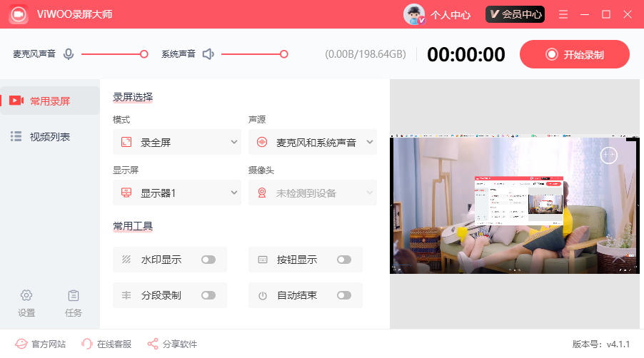
Task: Click the audio source icon in 声源 field
Action: [262, 142]
